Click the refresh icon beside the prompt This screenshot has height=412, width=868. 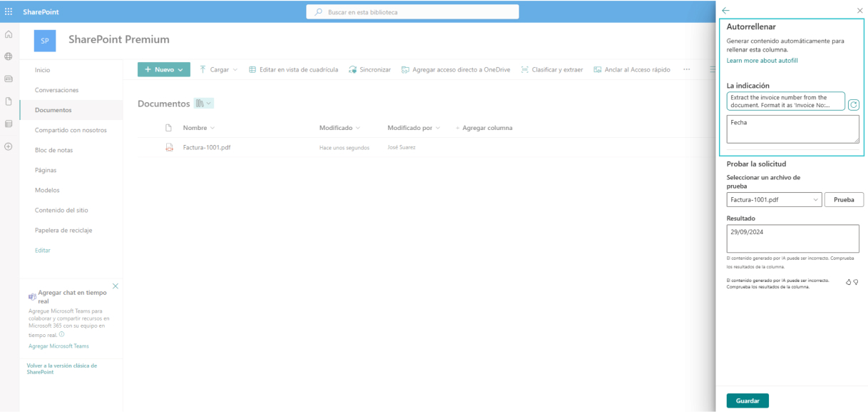click(854, 105)
